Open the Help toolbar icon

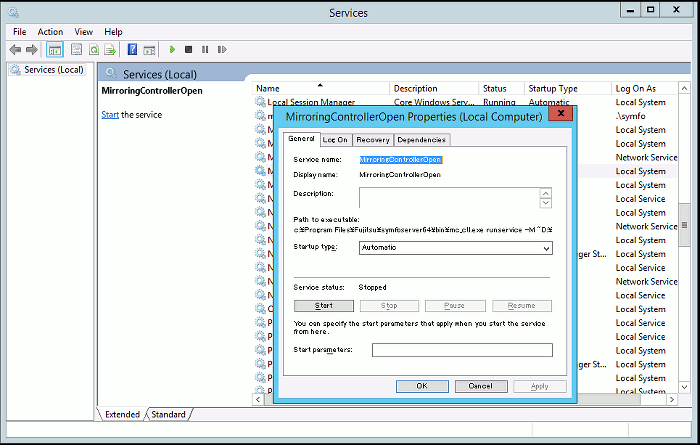[132, 50]
